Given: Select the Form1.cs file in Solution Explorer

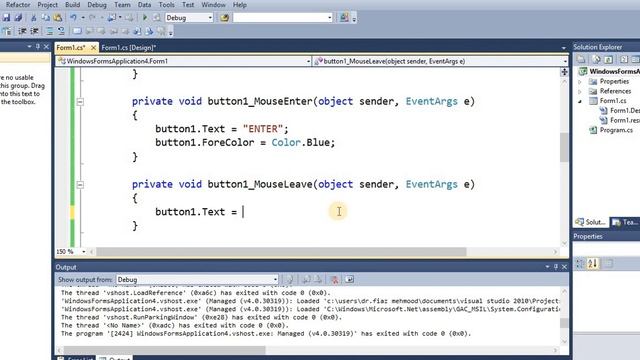Looking at the screenshot, I should coord(613,101).
